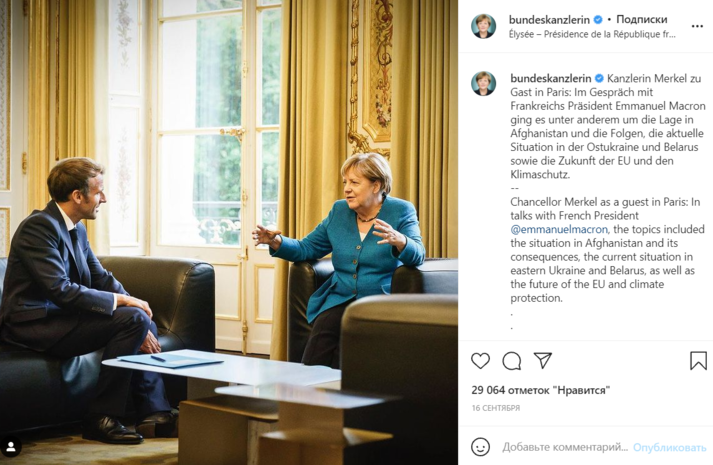
Task: Like the post with heart icon
Action: click(x=480, y=361)
